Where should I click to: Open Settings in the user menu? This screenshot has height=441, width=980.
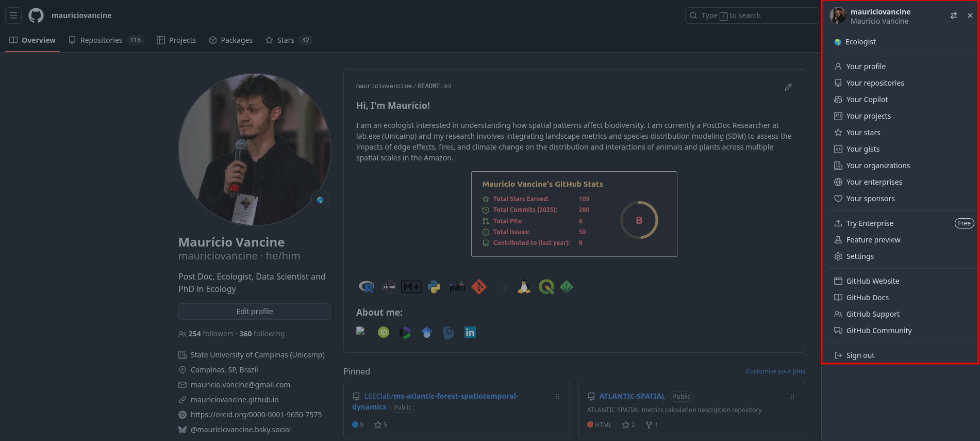(859, 256)
